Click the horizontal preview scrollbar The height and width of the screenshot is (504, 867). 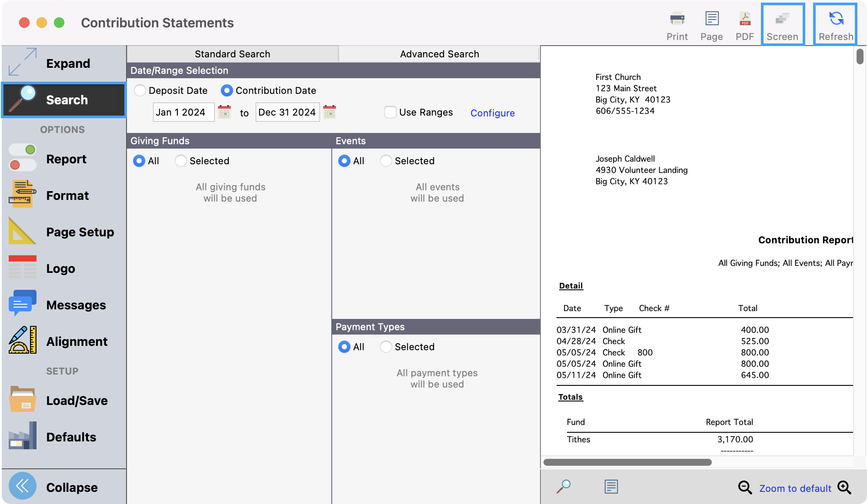coord(627,462)
